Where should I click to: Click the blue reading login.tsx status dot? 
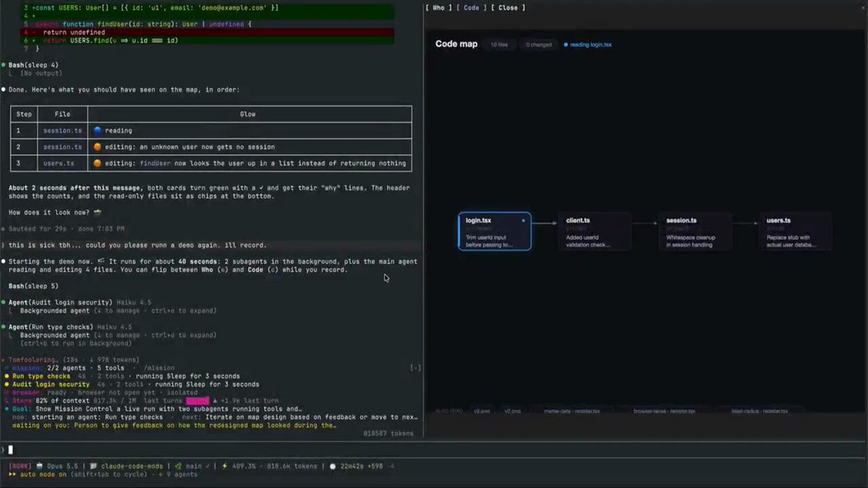[566, 45]
